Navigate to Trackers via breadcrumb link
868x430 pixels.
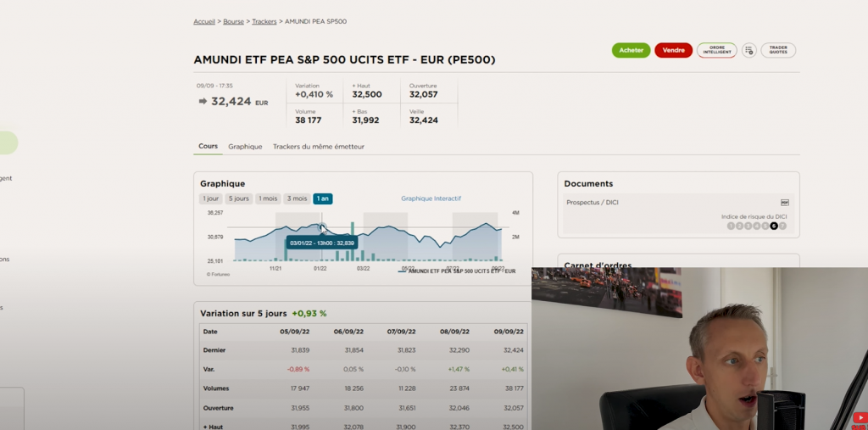(x=264, y=21)
